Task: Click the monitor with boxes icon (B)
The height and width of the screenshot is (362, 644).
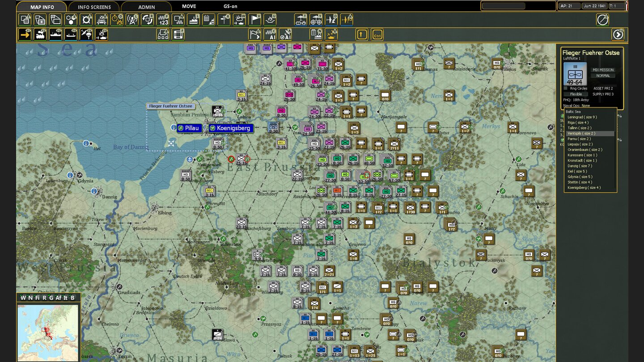Action: 163,34
